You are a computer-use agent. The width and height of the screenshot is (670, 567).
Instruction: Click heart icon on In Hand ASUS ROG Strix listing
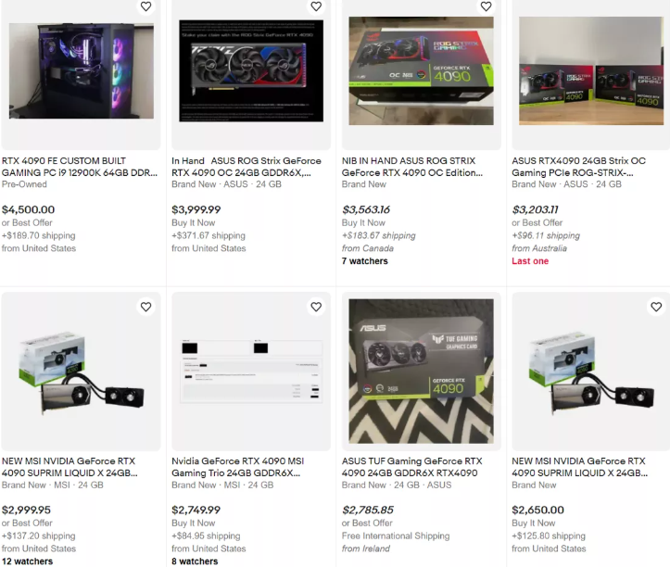pos(316,6)
